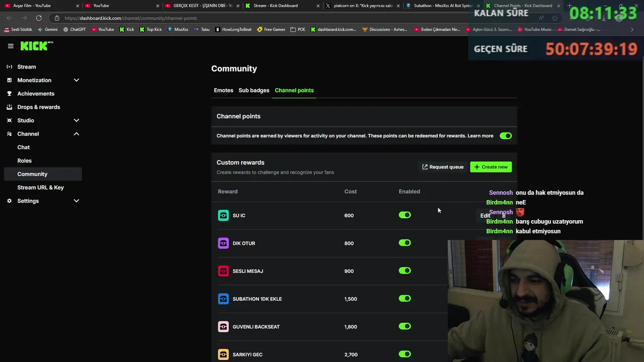Click the SUBATHON 1DK EKLE reward icon
The height and width of the screenshot is (362, 644).
point(223,299)
